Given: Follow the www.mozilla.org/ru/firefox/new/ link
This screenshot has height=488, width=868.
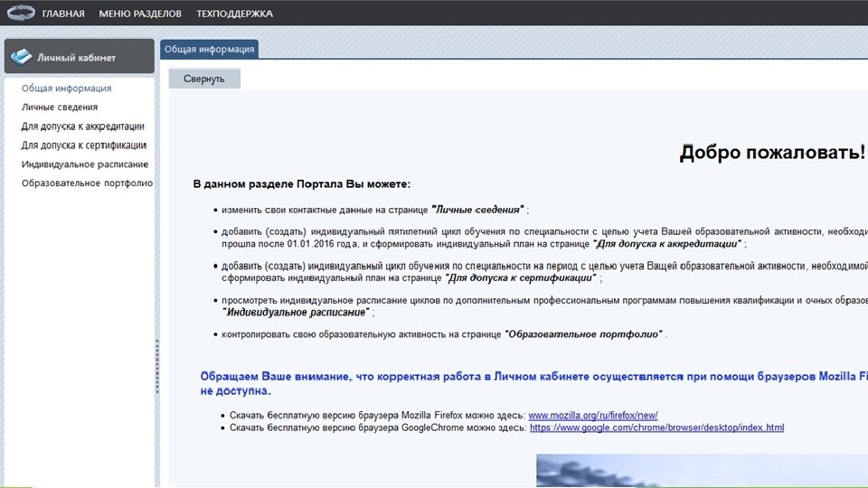Looking at the screenshot, I should point(593,415).
